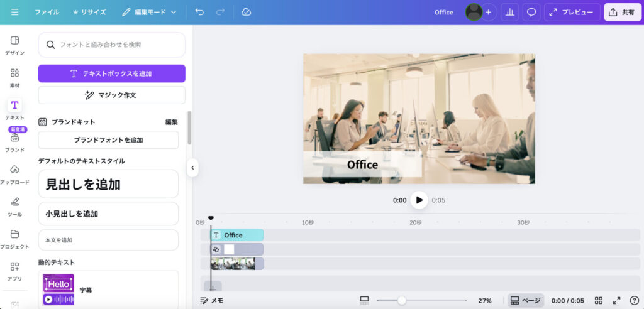This screenshot has height=309, width=644.
Task: Click the undo arrow icon
Action: (199, 12)
